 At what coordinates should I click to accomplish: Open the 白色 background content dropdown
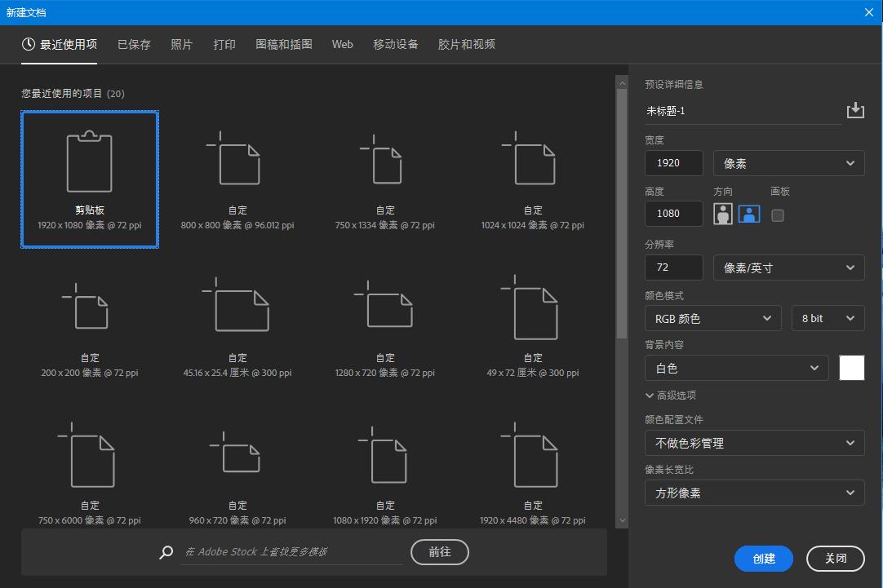[x=736, y=367]
